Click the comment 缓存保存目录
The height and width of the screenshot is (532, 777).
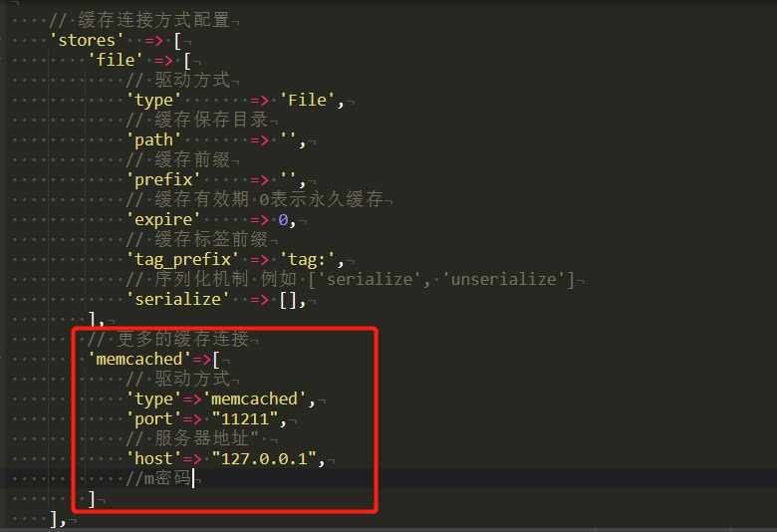[x=196, y=120]
